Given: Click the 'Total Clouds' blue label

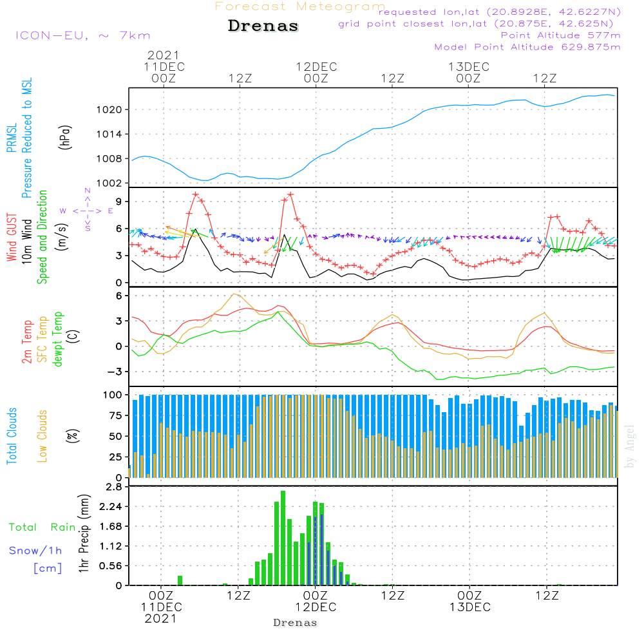Looking at the screenshot, I should click(x=12, y=436).
